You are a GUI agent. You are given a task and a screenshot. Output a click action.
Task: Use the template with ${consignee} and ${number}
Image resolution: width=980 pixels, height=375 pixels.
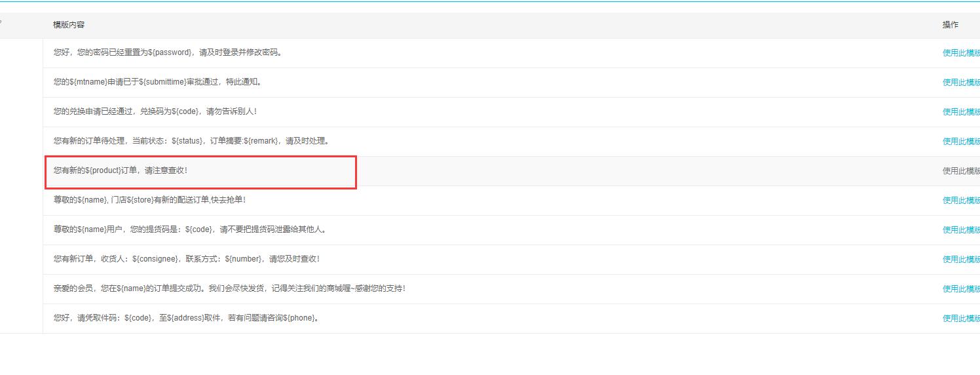tap(961, 260)
